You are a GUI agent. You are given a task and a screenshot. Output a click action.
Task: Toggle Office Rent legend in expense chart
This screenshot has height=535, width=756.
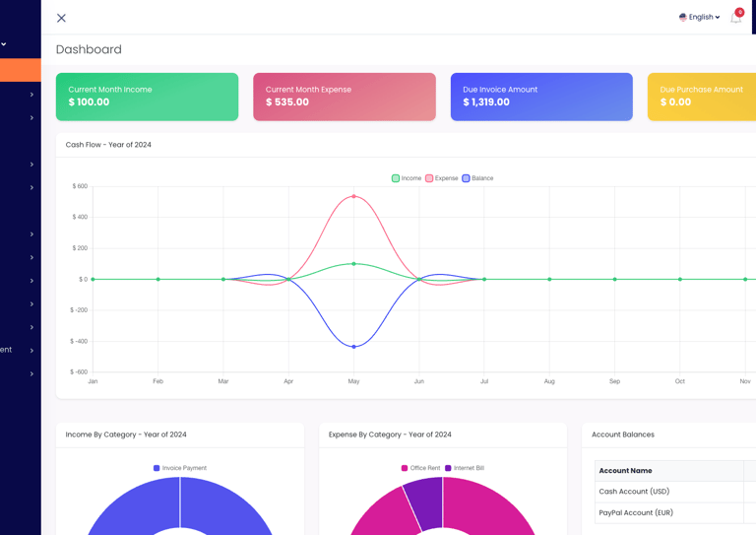[421, 468]
